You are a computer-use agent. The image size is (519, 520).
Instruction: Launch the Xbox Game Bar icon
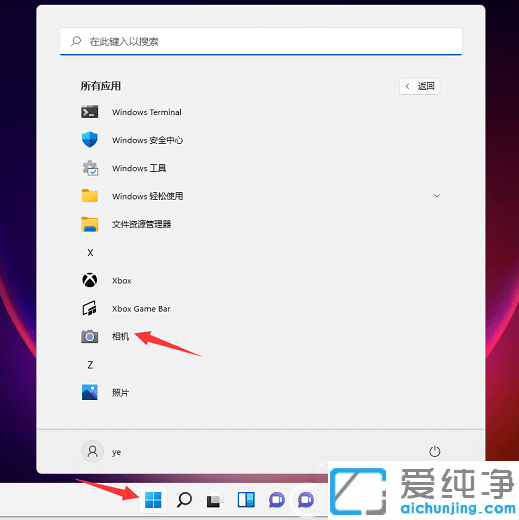coord(90,308)
